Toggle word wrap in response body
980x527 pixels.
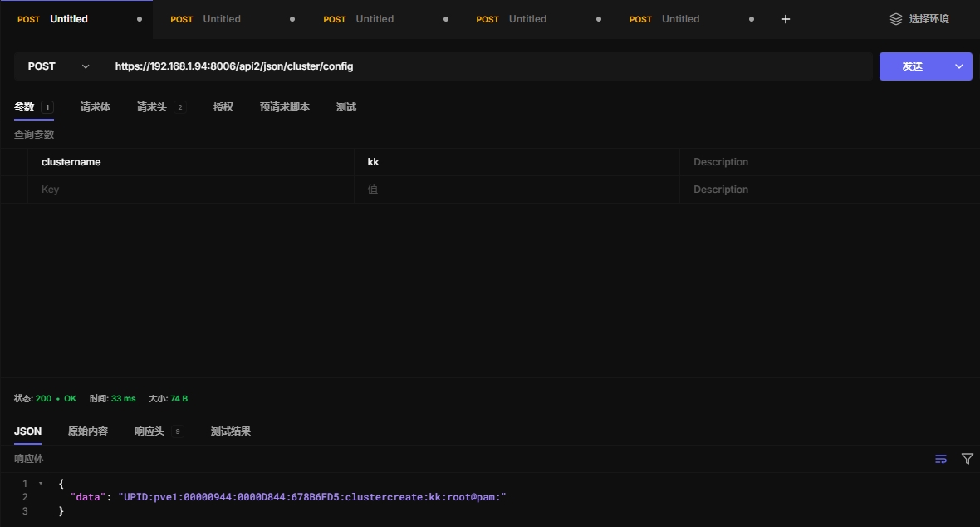coord(941,459)
